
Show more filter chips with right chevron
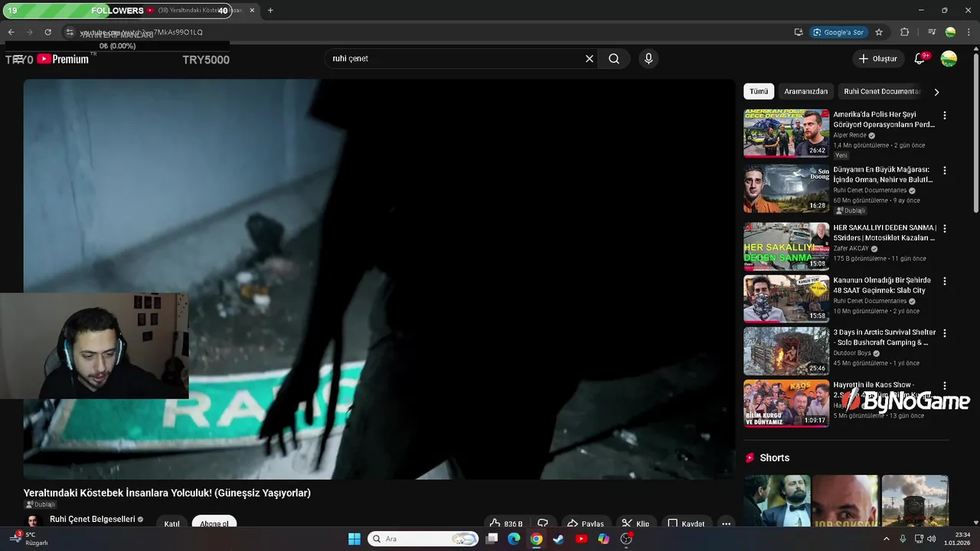(936, 92)
